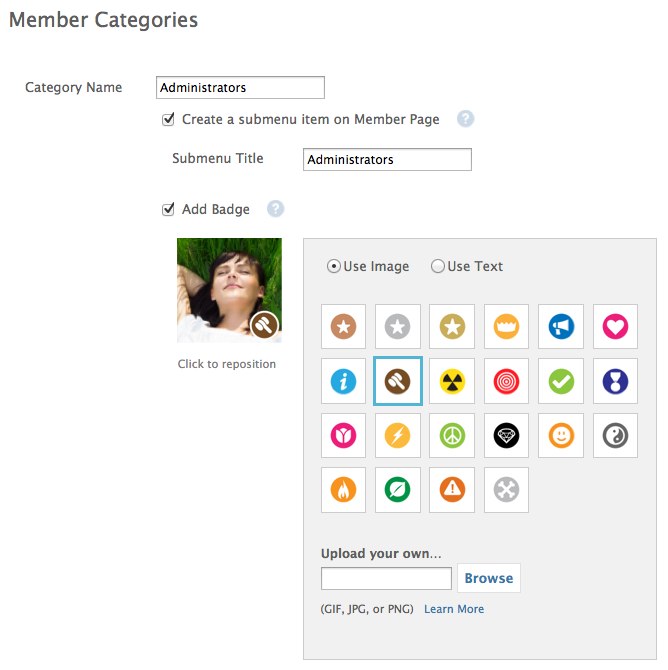Choose the orange crown badge
This screenshot has height=670, width=668.
click(x=506, y=326)
